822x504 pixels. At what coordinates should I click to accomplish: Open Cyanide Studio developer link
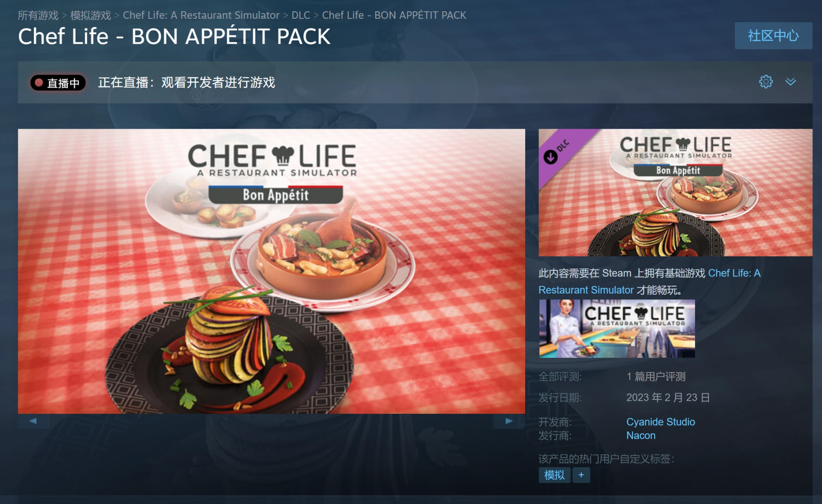point(660,422)
